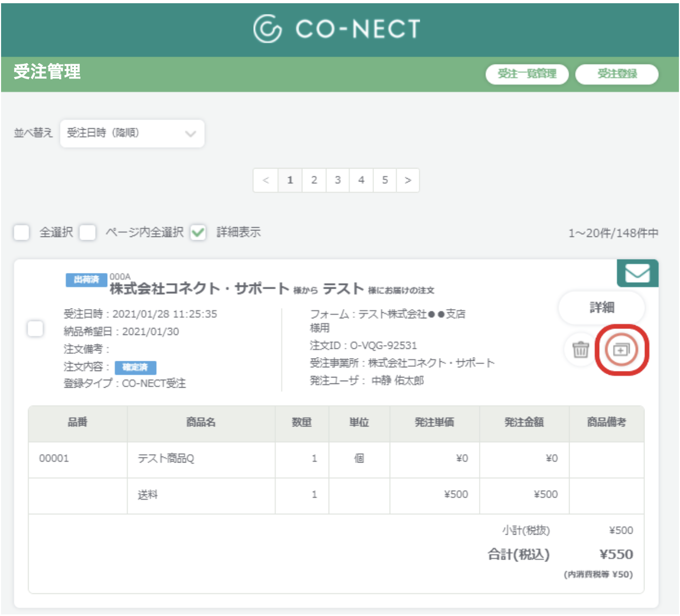Click the next page arrow icon

point(408,180)
